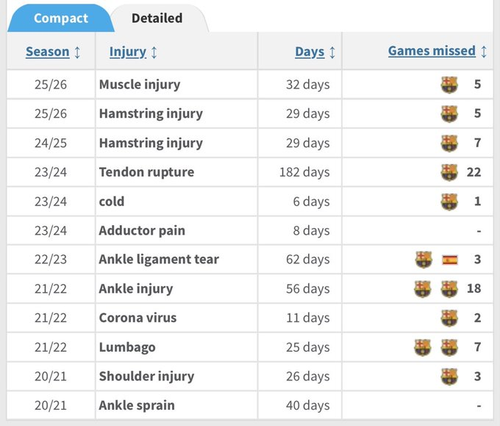Toggle sort arrows next to Season
Image resolution: width=500 pixels, height=426 pixels.
77,52
